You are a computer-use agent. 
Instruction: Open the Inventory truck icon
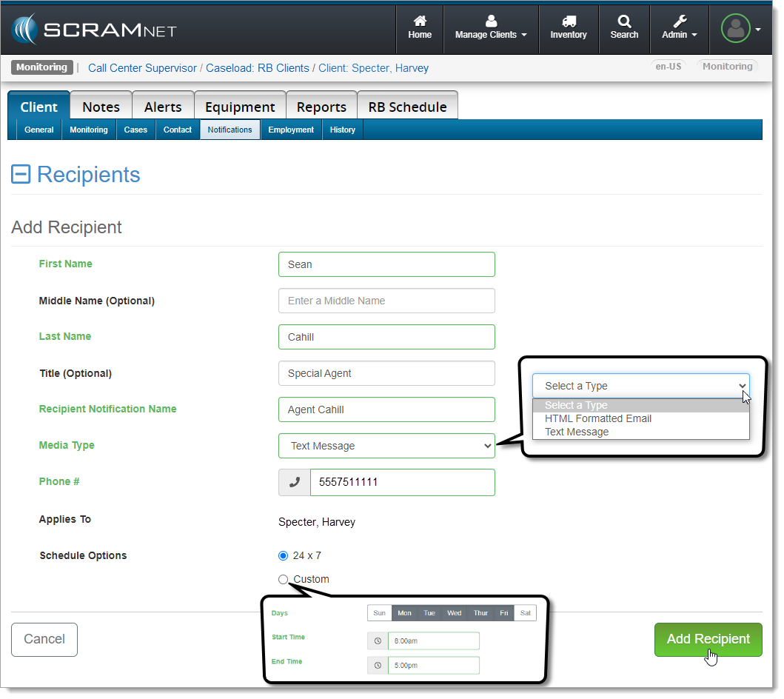(569, 22)
